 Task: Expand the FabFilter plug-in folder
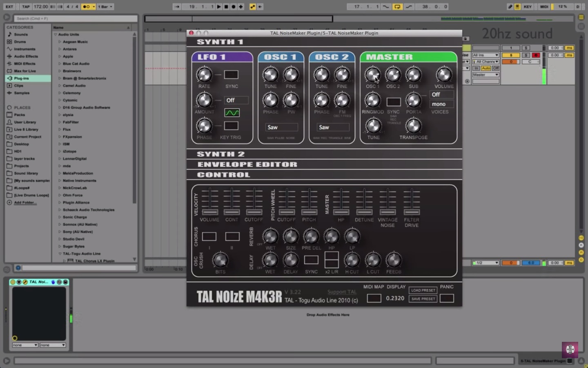tap(60, 122)
